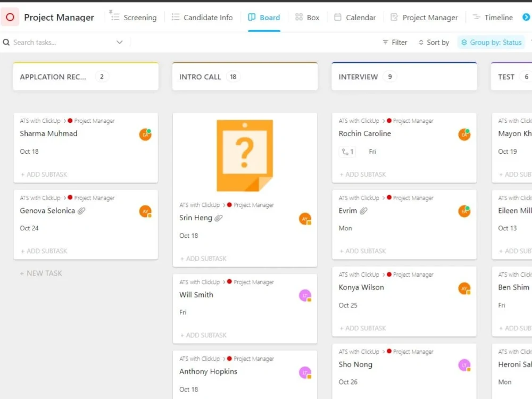
Task: Click Rochin Caroline's assignee avatar
Action: click(464, 135)
